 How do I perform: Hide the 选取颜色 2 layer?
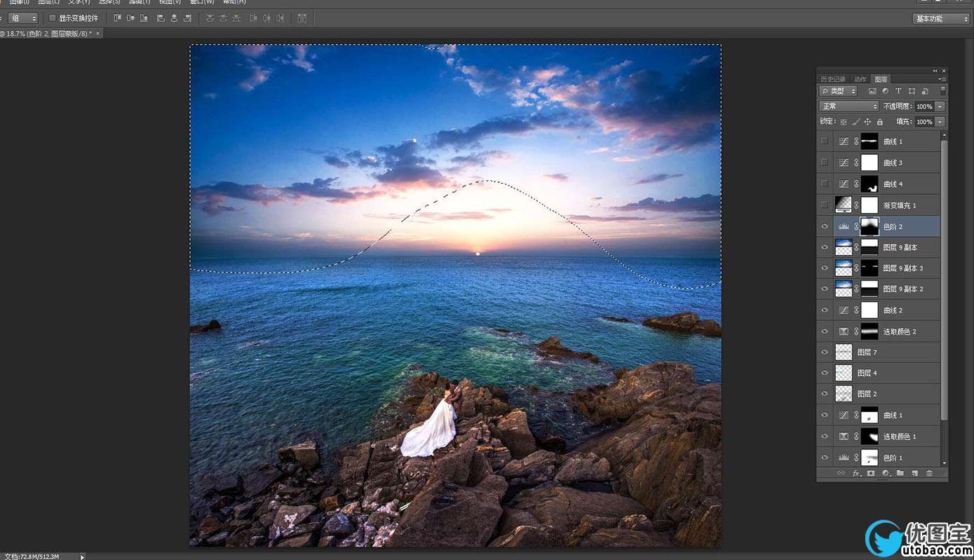coord(825,331)
